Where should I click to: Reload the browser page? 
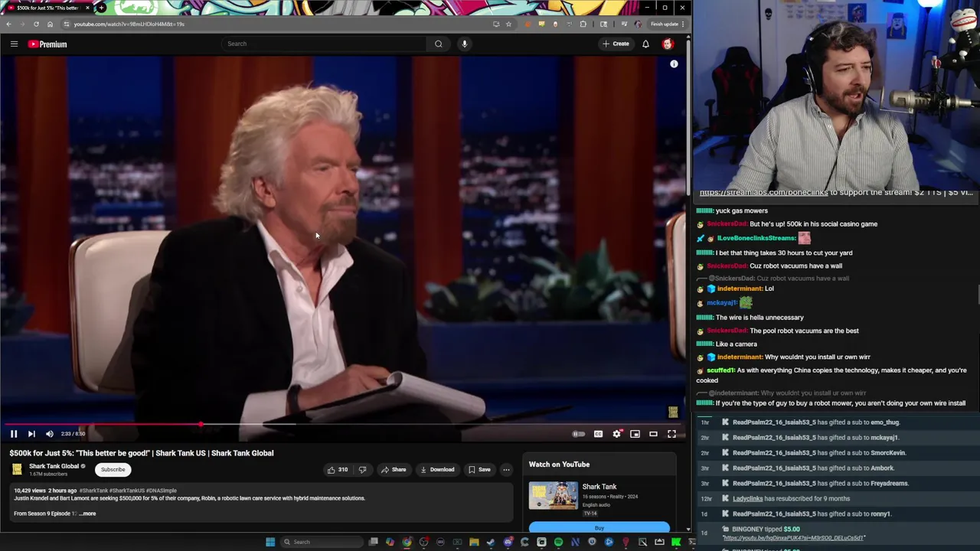(36, 24)
